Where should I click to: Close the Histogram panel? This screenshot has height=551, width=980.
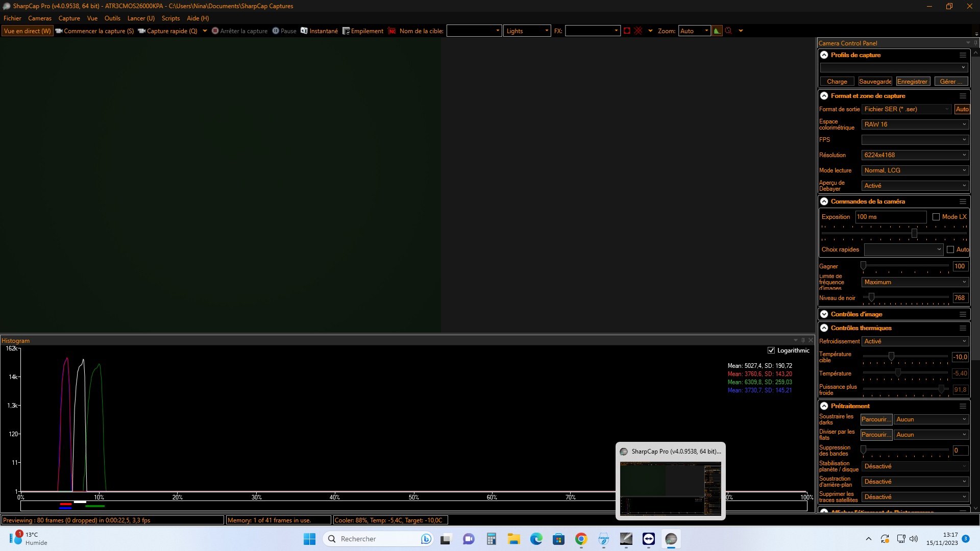tap(811, 340)
